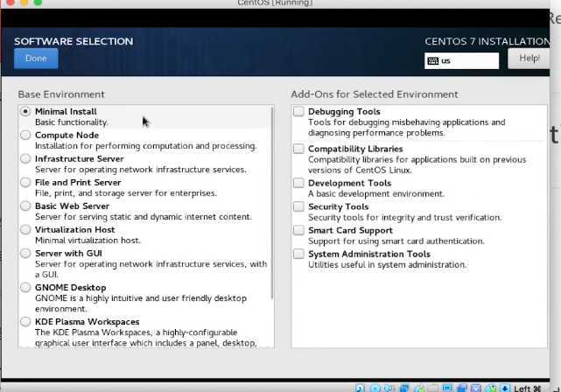Click VirtualBox shared folders status icon
Screen dimensions: 561x392
pyautogui.click(x=433, y=388)
